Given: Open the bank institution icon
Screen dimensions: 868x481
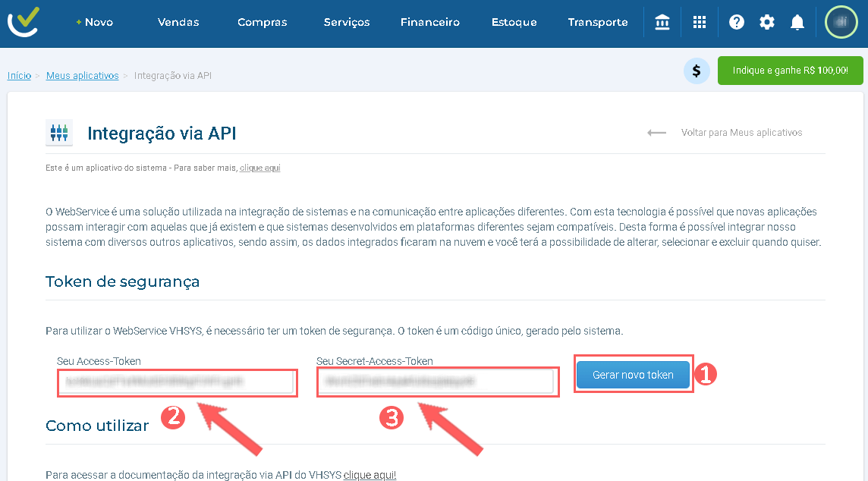Looking at the screenshot, I should point(662,23).
